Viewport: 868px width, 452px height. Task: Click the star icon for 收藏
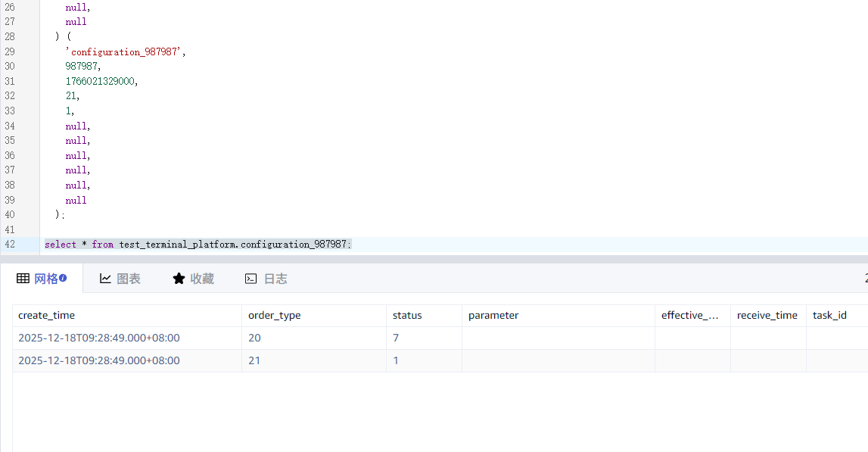pyautogui.click(x=179, y=279)
